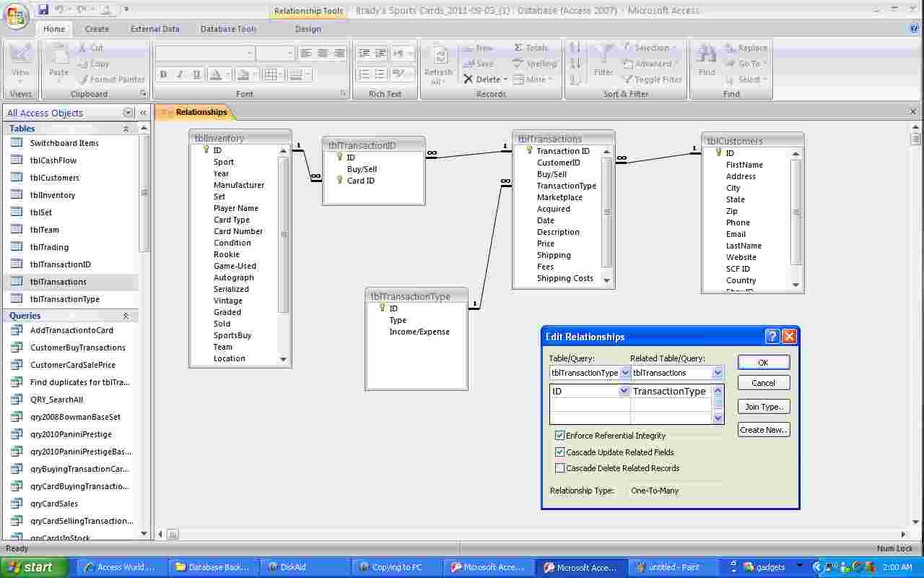
Task: Open the Related Table/Query dropdown showing tblTransactions
Action: [718, 373]
